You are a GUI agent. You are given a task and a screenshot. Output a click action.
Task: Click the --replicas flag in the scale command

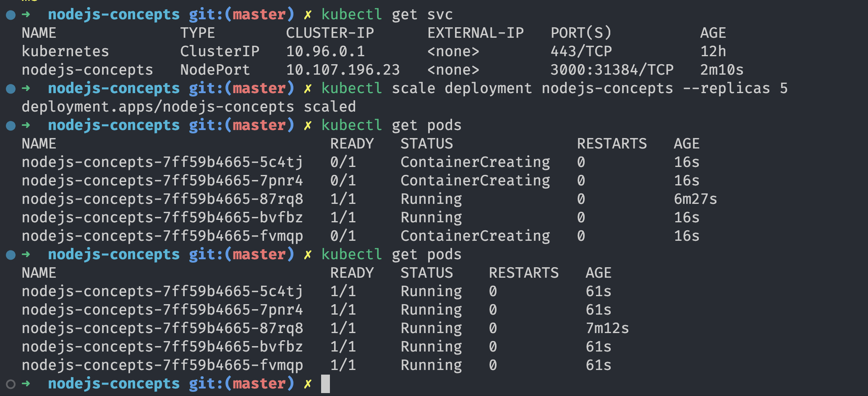[x=727, y=88]
